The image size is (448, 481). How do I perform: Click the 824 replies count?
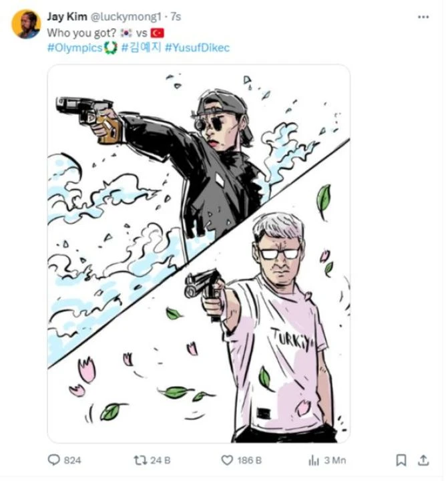pyautogui.click(x=71, y=460)
